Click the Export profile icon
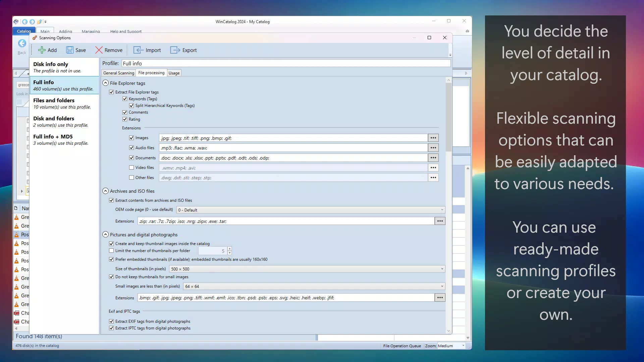This screenshot has height=362, width=644. coord(175,50)
